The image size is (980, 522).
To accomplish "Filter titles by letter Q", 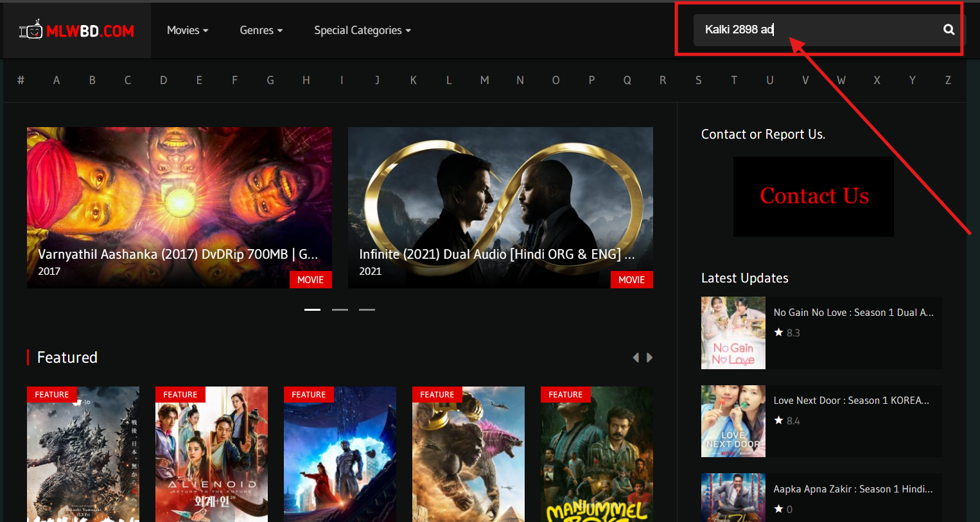I will coord(627,80).
